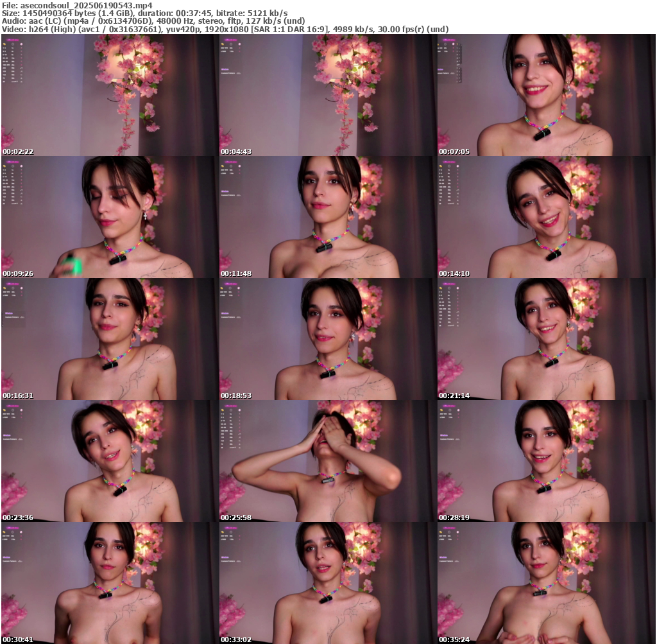Open the thumbnail frame at 00:35:24
Screen dimensions: 657x644
[x=547, y=583]
